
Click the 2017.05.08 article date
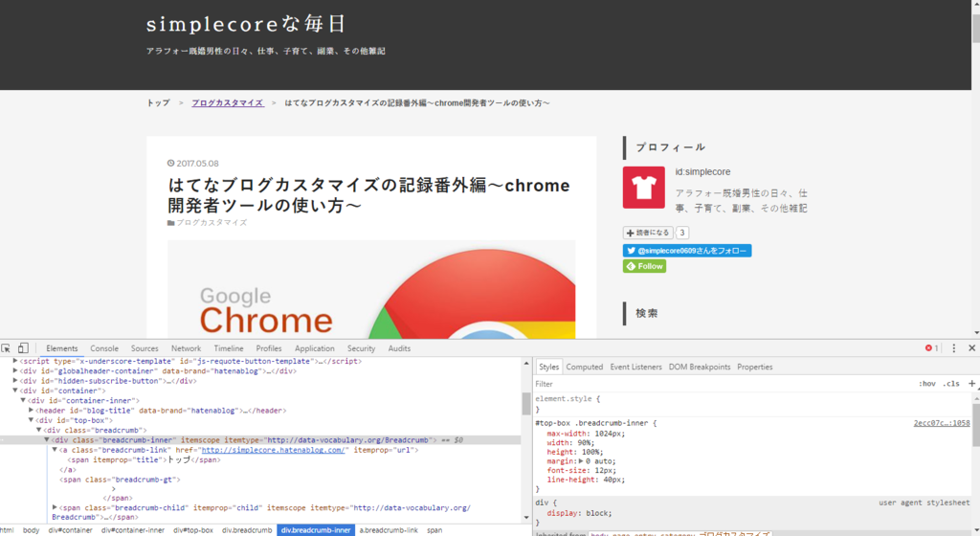point(197,164)
